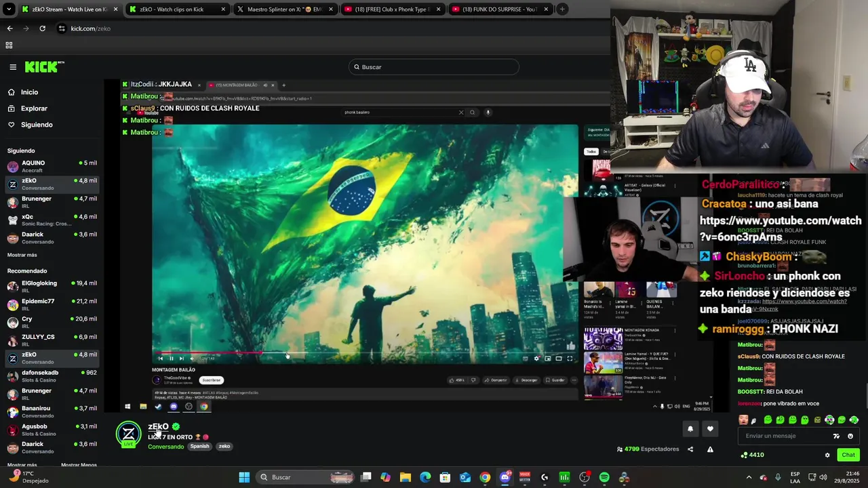
Task: Toggle fullscreen on the streamed video player
Action: point(570,359)
